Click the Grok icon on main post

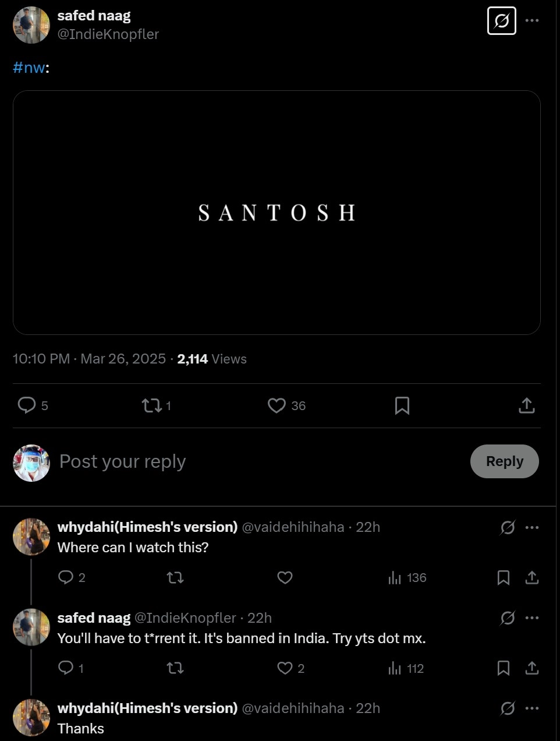pyautogui.click(x=501, y=21)
